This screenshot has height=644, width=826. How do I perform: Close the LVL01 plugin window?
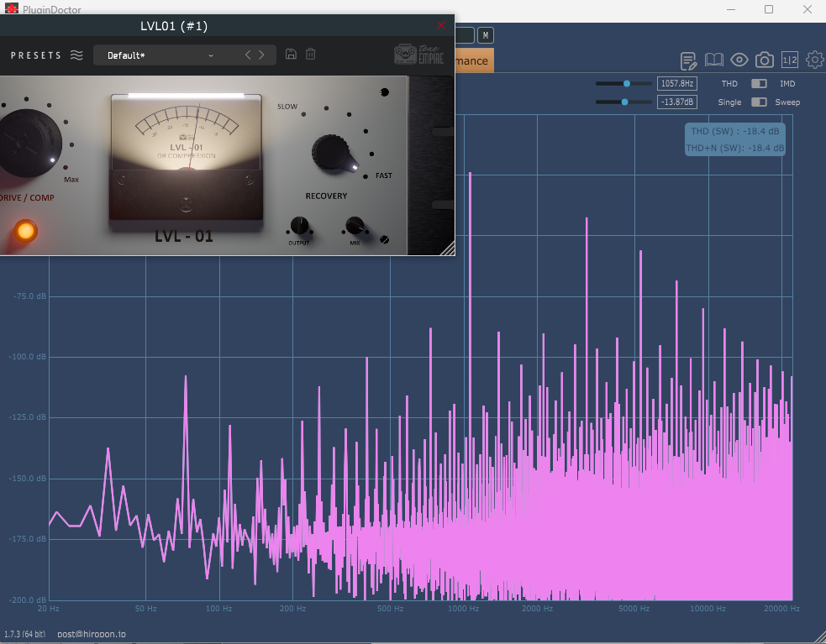441,25
